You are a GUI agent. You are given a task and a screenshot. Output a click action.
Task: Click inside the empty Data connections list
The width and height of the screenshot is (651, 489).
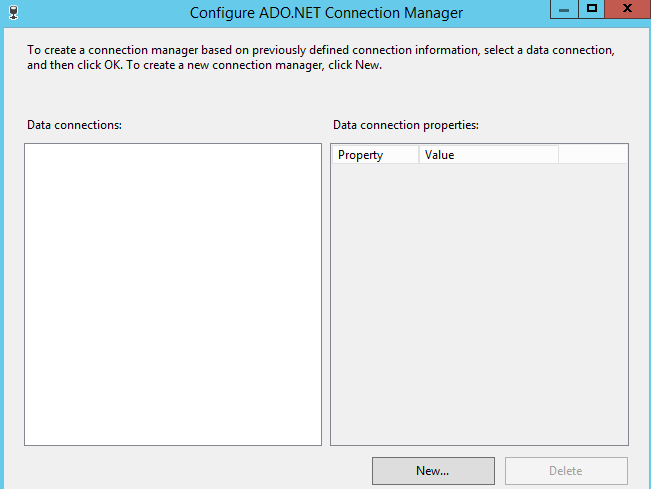pyautogui.click(x=173, y=294)
